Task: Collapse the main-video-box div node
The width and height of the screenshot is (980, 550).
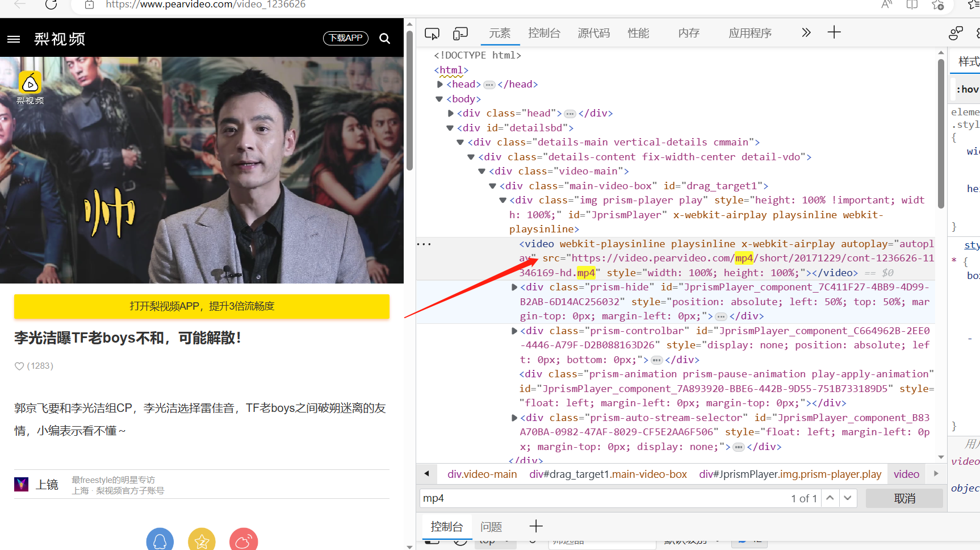Action: tap(493, 186)
